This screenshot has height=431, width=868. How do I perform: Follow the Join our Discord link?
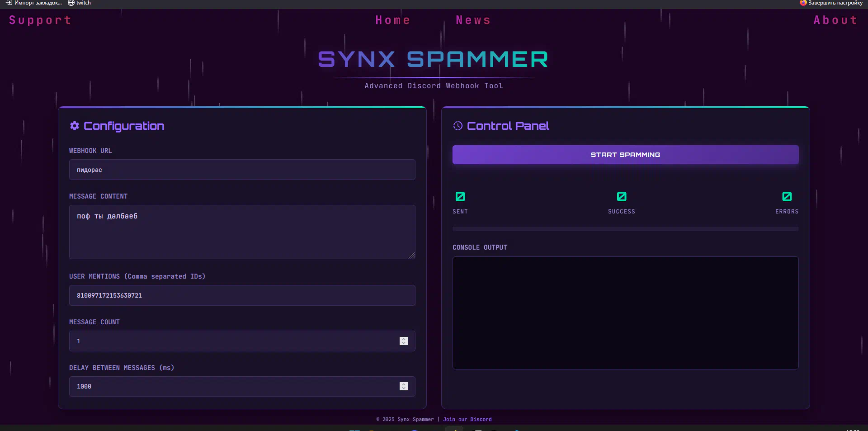467,419
